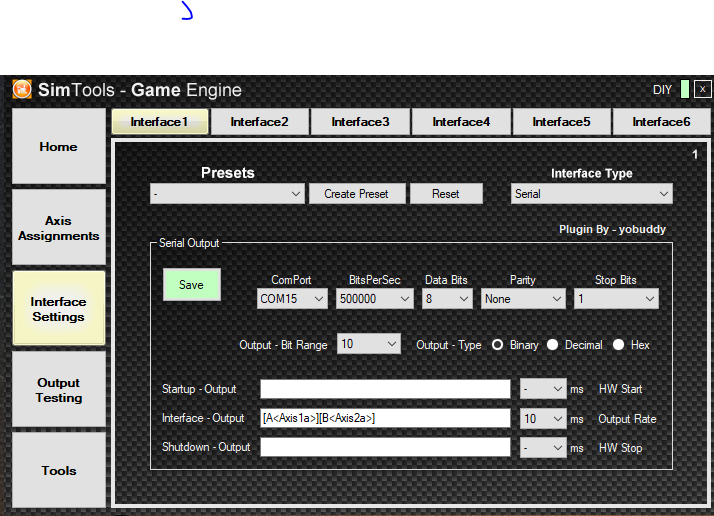Screen dimensions: 714x516
Task: Click the Startup - Output text field
Action: 385,389
